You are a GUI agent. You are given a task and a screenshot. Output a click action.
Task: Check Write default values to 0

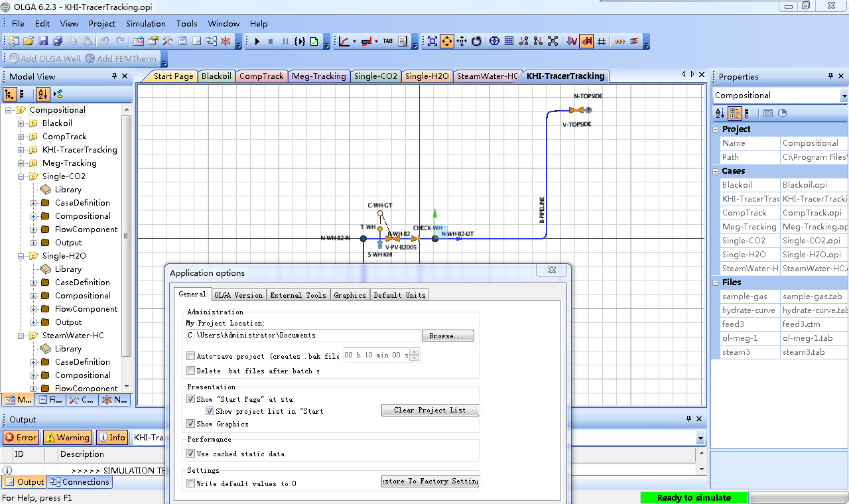(191, 483)
